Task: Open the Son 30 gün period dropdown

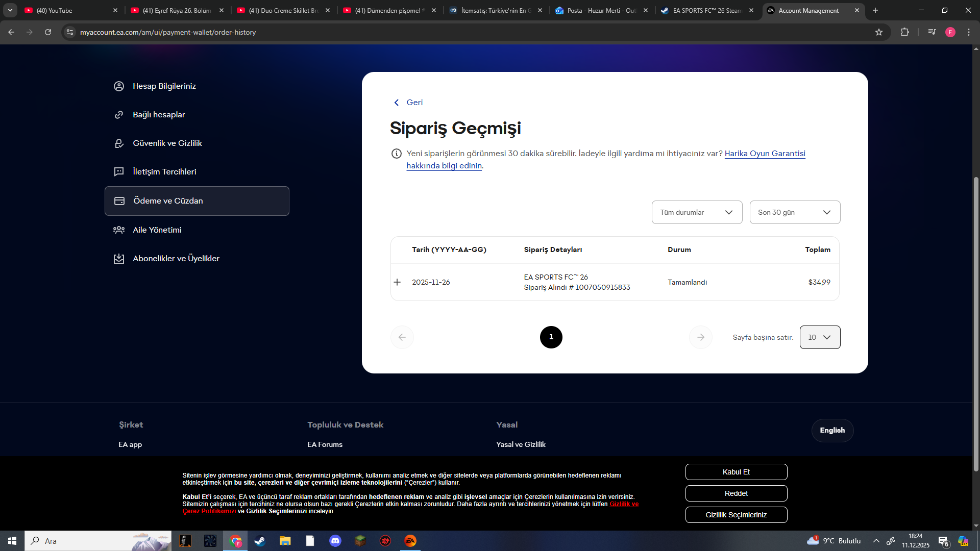Action: [795, 212]
